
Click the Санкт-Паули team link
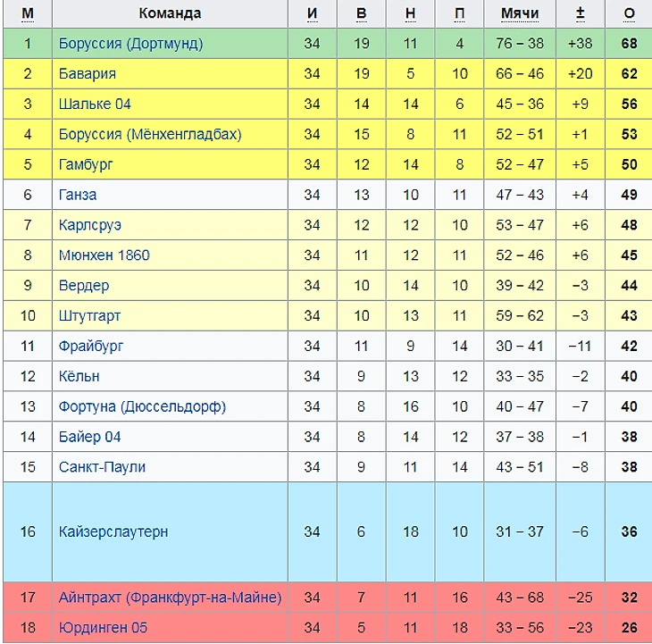coord(102,467)
